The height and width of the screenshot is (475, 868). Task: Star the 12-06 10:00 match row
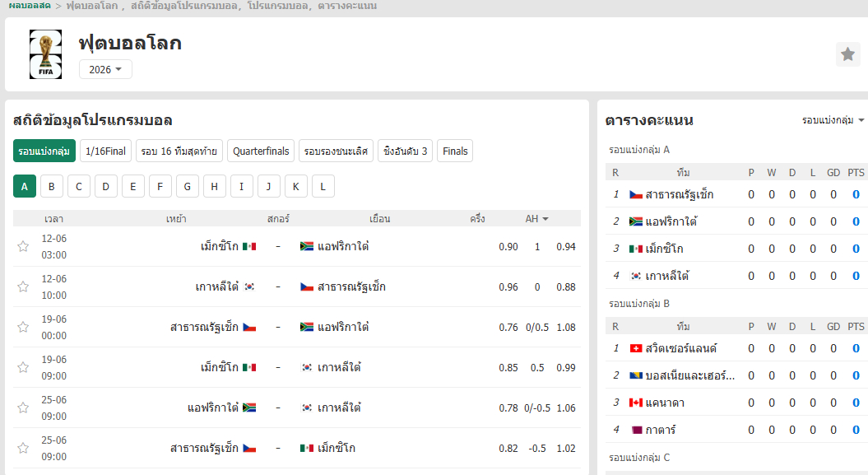click(x=23, y=286)
